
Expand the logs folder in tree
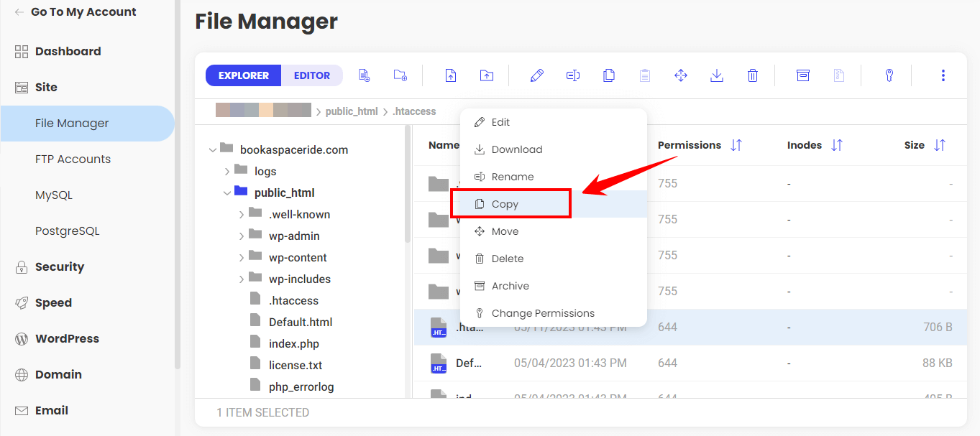pos(227,172)
